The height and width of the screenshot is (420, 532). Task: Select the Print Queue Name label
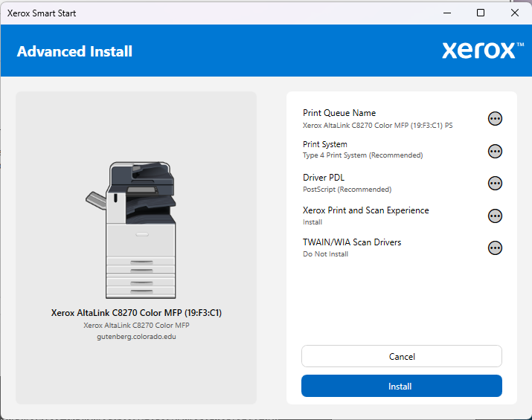pos(339,113)
